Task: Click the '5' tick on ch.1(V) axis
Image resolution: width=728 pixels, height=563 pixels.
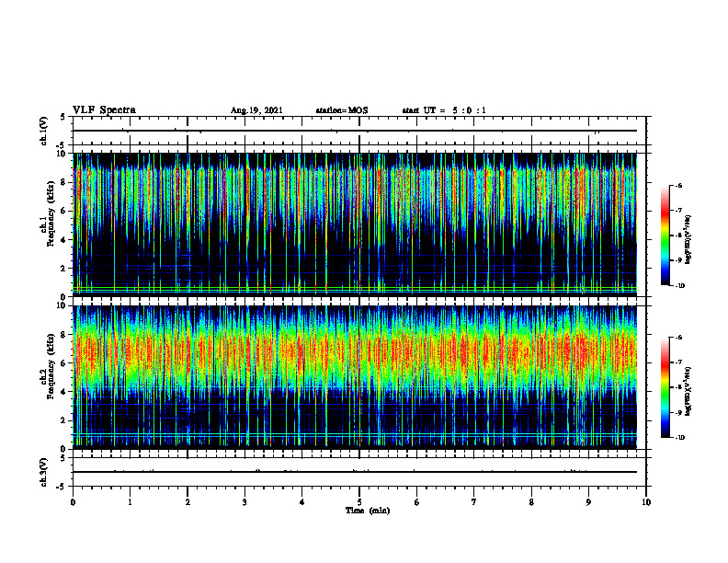Action: pyautogui.click(x=63, y=118)
